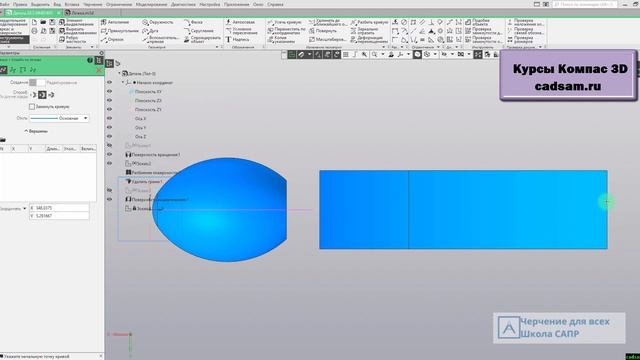Collapse the Деталь root tree node
The height and width of the screenshot is (360, 640).
point(120,73)
